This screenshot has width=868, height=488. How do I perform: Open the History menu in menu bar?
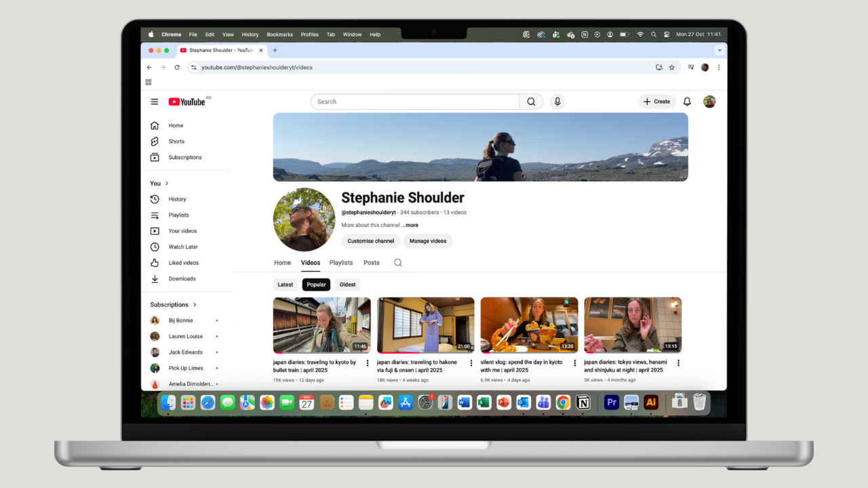[250, 35]
